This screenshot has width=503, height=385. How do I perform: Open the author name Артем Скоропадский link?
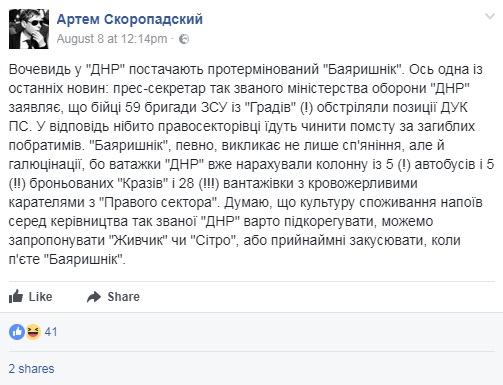point(130,19)
